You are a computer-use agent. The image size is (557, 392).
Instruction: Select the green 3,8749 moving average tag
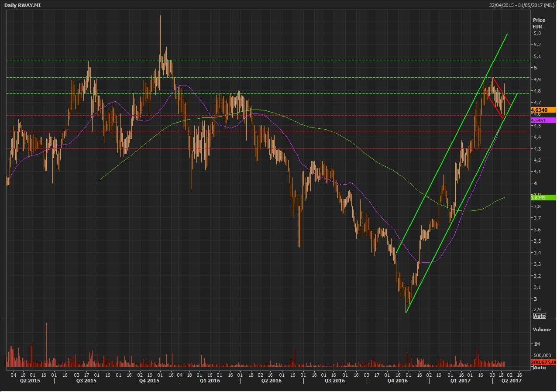543,198
